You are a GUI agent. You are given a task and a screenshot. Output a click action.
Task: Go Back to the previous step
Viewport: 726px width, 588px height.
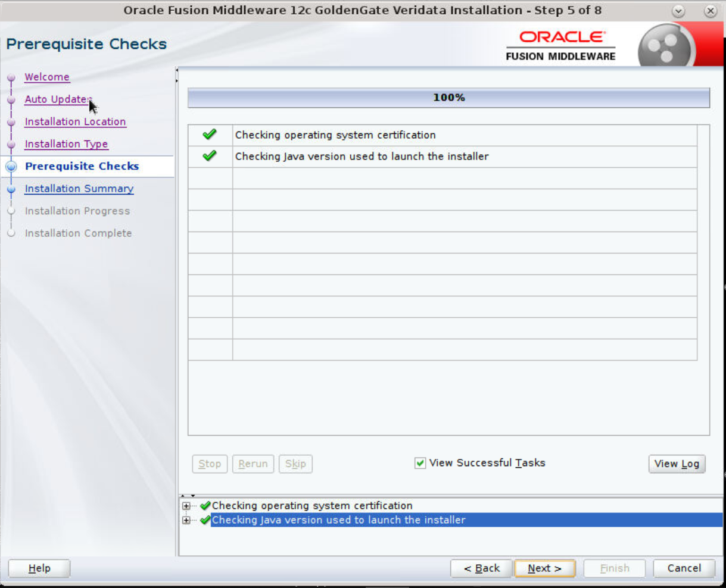tap(481, 568)
